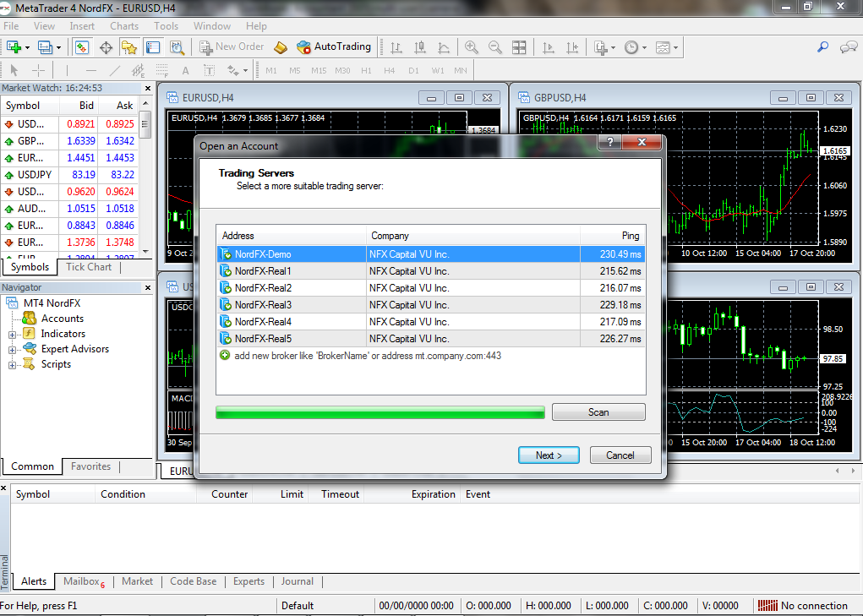Screen dimensions: 863x616
Task: Open the Insert menu
Action: pos(82,26)
